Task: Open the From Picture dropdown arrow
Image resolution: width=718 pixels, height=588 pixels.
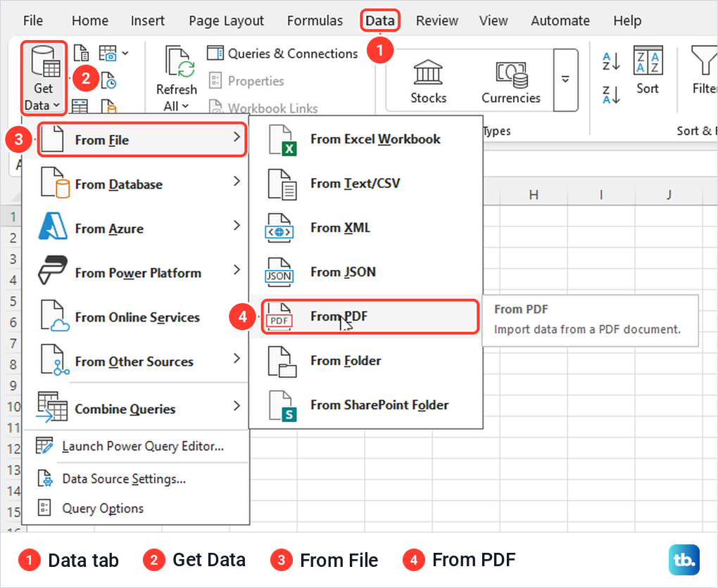Action: [x=125, y=53]
